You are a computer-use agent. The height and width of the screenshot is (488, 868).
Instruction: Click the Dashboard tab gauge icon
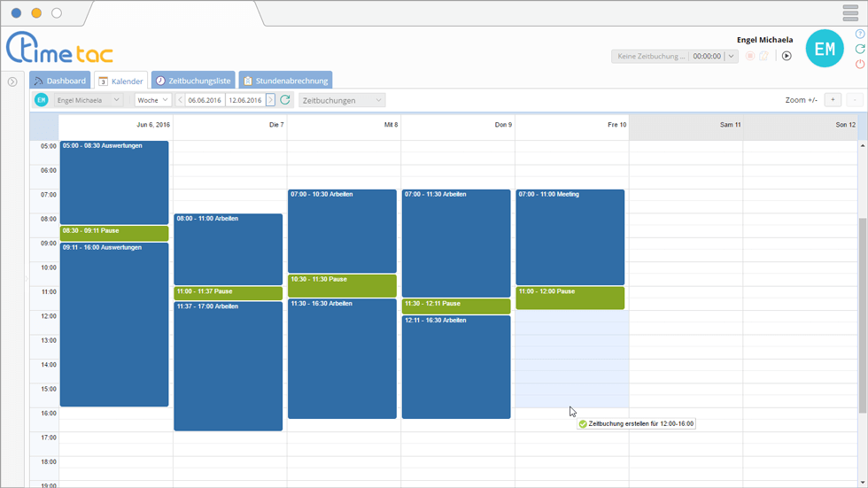[x=38, y=81]
